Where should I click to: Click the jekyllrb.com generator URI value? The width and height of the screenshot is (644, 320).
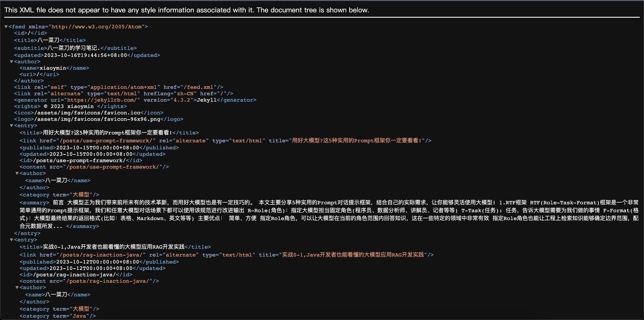(x=102, y=100)
